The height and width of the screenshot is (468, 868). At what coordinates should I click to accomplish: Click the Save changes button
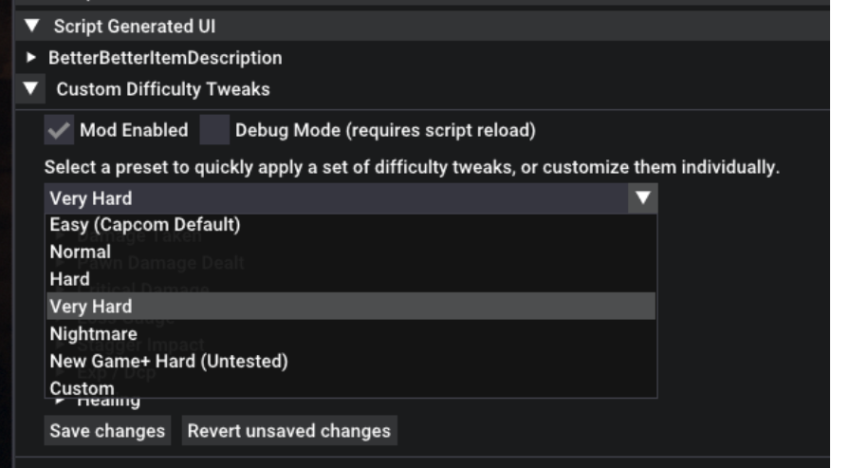pyautogui.click(x=107, y=431)
